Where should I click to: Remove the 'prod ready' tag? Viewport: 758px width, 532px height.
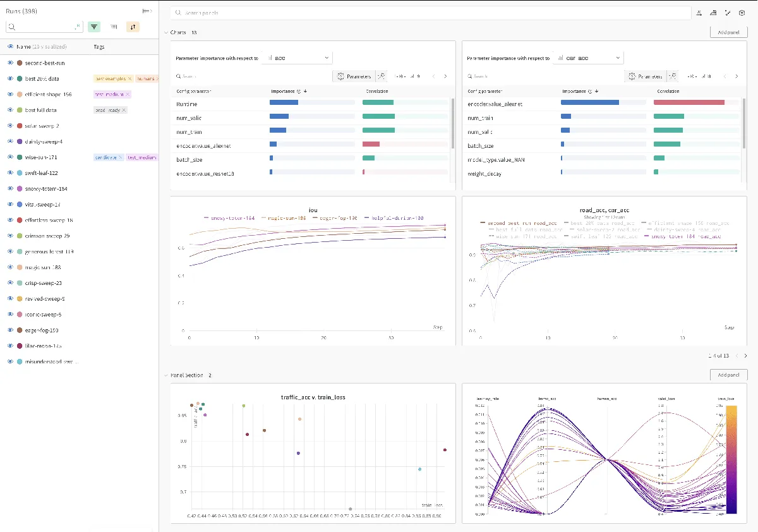(x=124, y=110)
